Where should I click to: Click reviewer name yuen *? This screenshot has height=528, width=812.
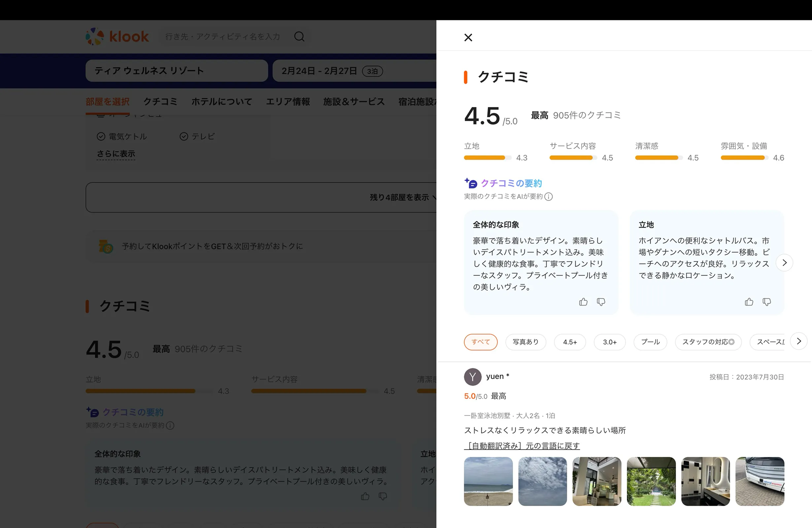click(498, 376)
